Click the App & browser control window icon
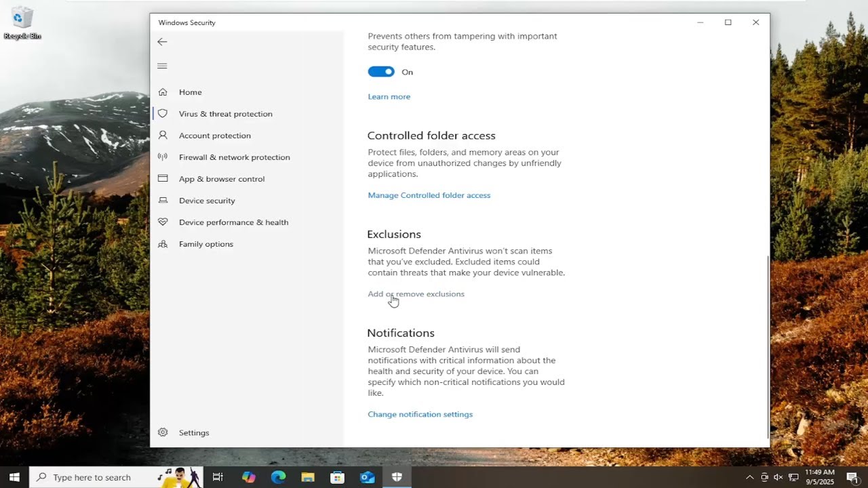The height and width of the screenshot is (488, 868). point(163,179)
